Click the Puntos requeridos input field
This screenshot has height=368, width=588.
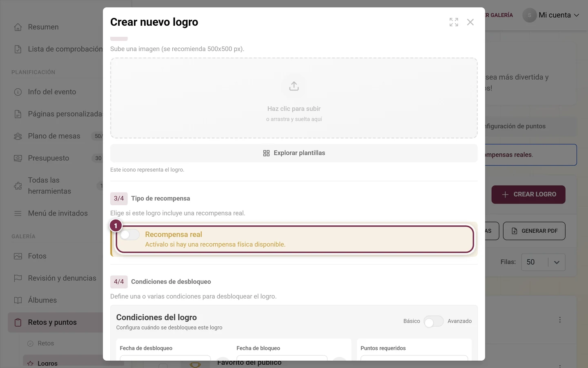tap(414, 358)
